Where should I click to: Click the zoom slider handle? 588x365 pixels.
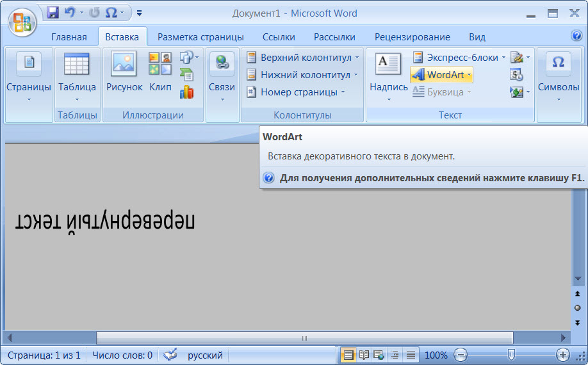point(510,354)
